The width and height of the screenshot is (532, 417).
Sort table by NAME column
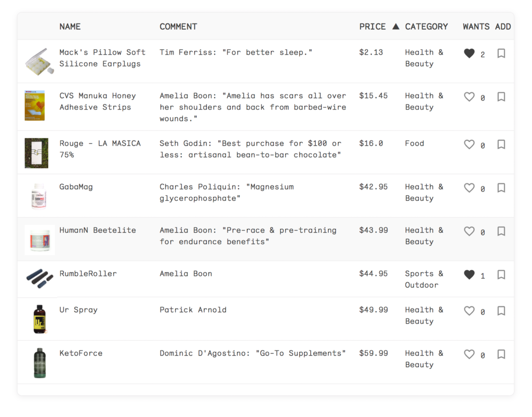click(x=70, y=26)
